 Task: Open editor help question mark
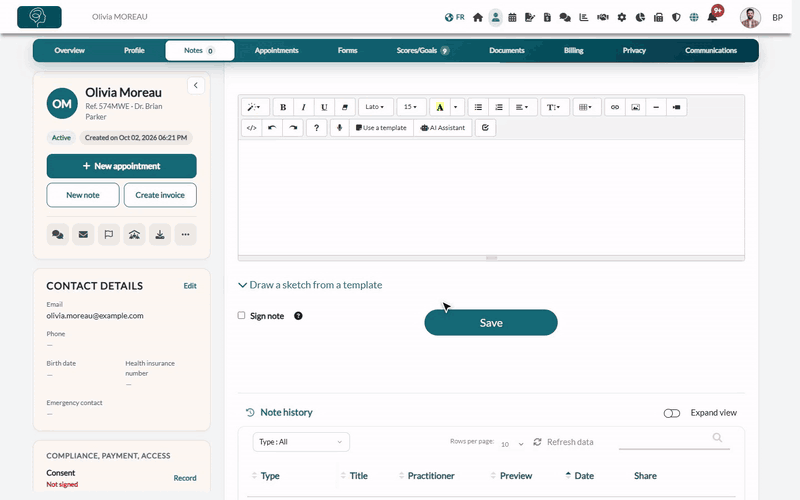(x=316, y=128)
